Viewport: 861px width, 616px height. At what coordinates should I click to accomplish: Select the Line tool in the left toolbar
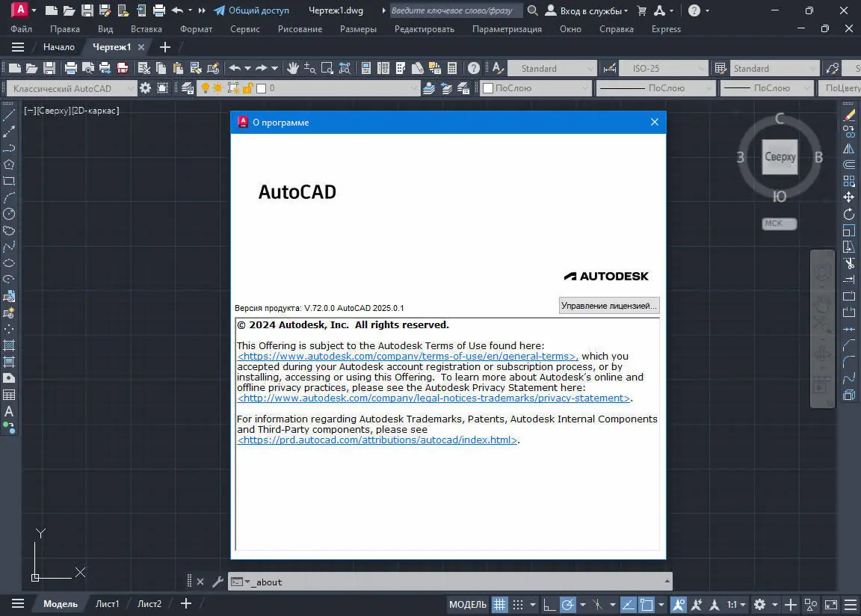tap(9, 114)
